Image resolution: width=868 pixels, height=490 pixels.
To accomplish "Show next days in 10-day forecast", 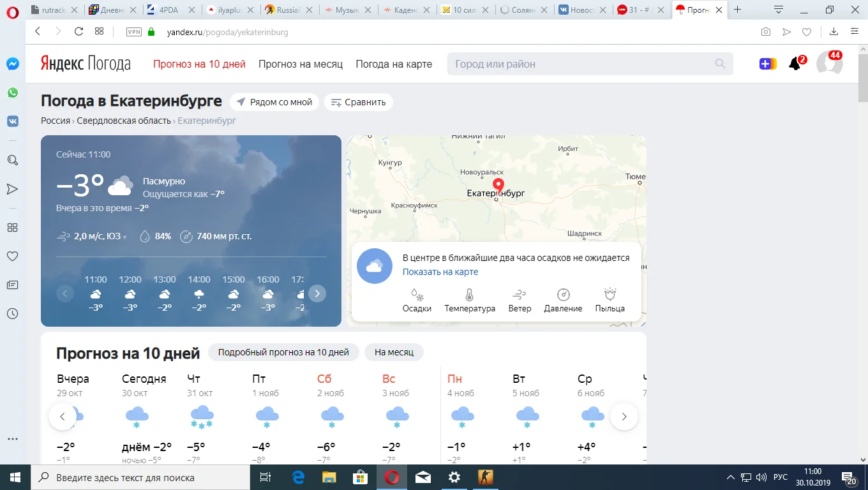I will 624,417.
